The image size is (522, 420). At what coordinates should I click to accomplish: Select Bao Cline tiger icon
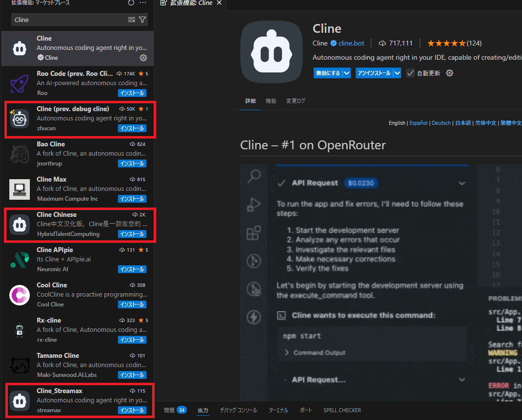20,154
